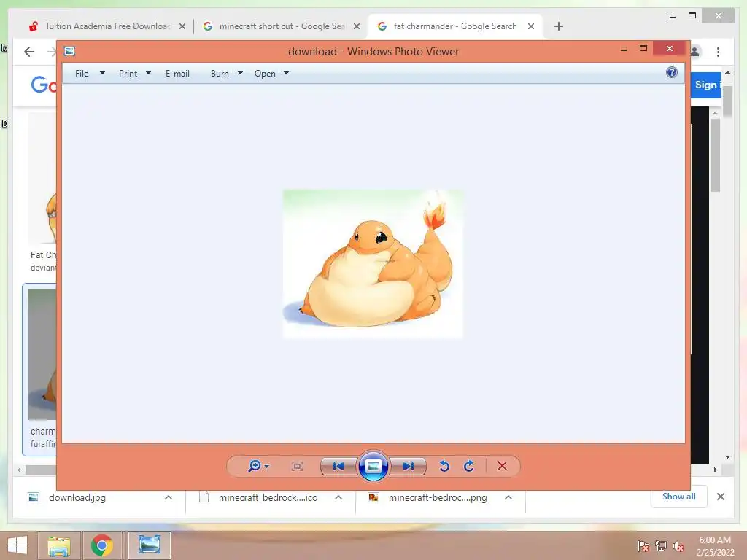747x560 pixels.
Task: Switch to minecraft short cut Google Search tab
Action: (x=281, y=26)
